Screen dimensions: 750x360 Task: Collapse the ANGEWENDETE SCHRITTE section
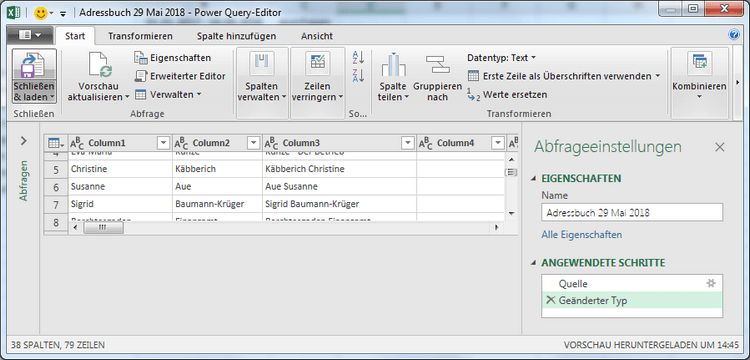(534, 263)
